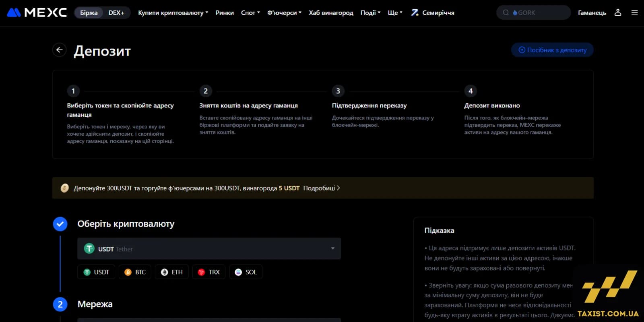Open Хаб винагород
The height and width of the screenshot is (322, 644).
tap(331, 13)
